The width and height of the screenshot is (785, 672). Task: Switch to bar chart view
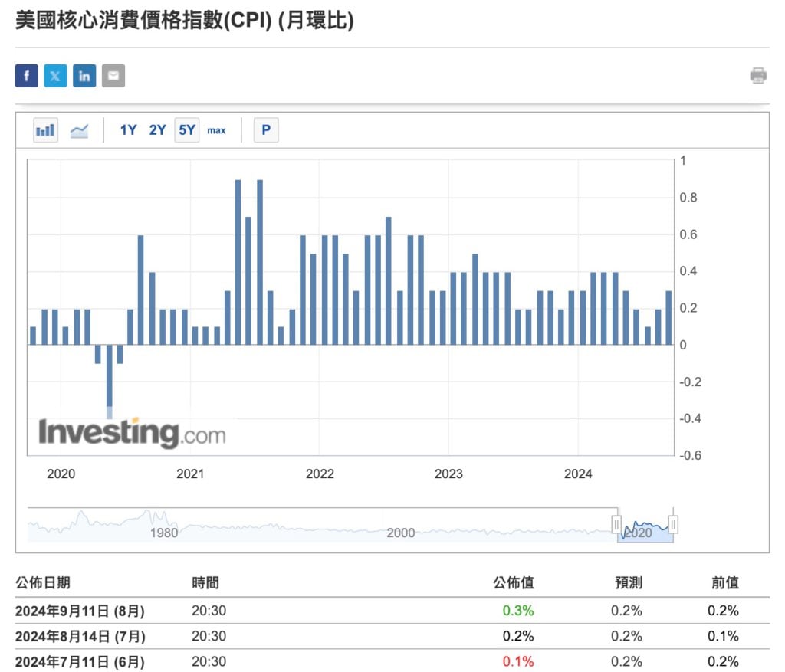coord(45,130)
